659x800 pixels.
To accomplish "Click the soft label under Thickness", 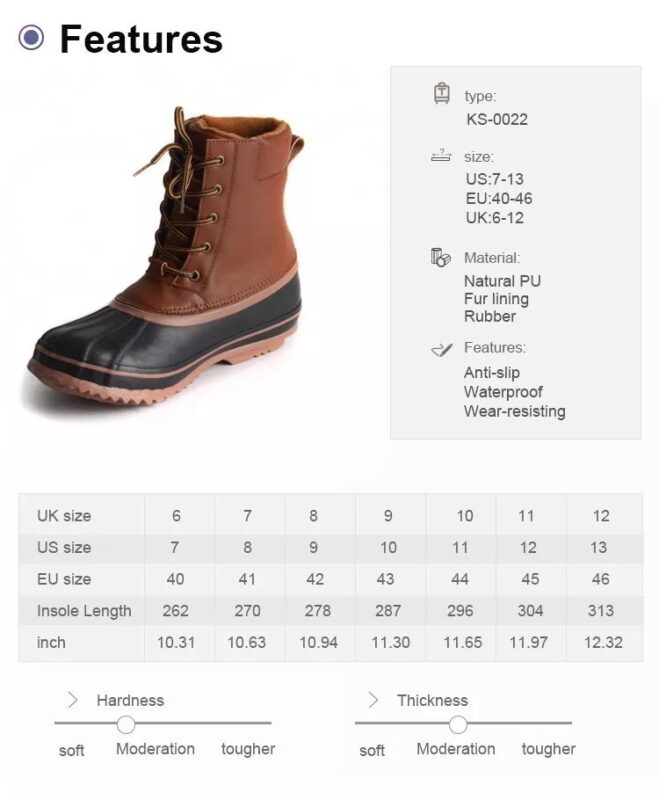I will coord(372,750).
